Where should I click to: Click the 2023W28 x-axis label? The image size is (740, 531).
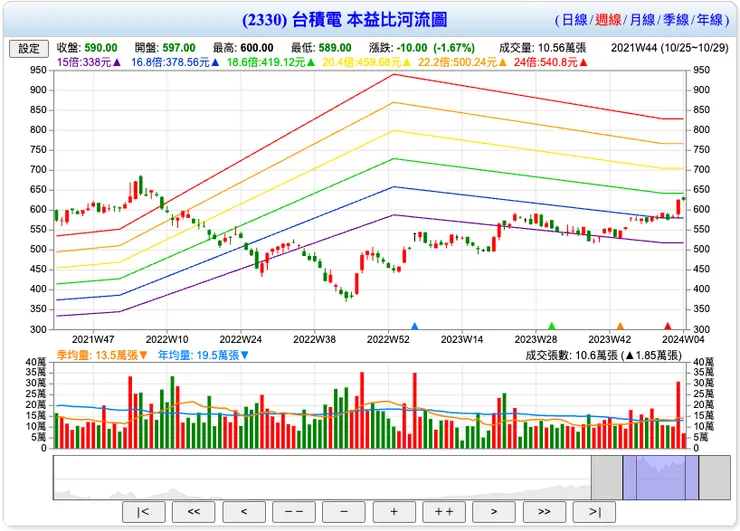(536, 339)
